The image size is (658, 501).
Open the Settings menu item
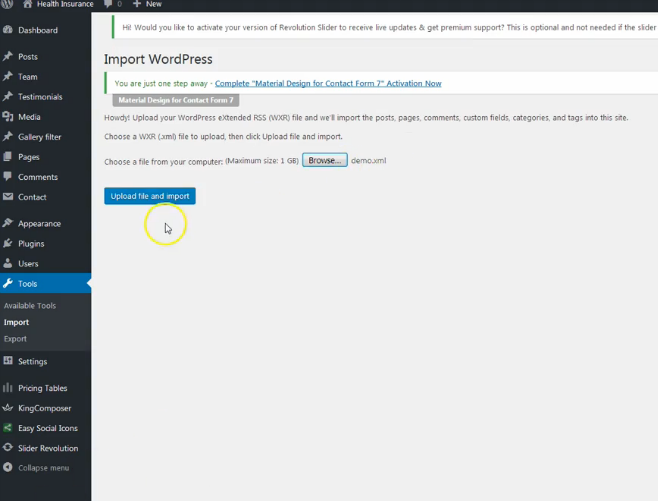click(x=32, y=361)
